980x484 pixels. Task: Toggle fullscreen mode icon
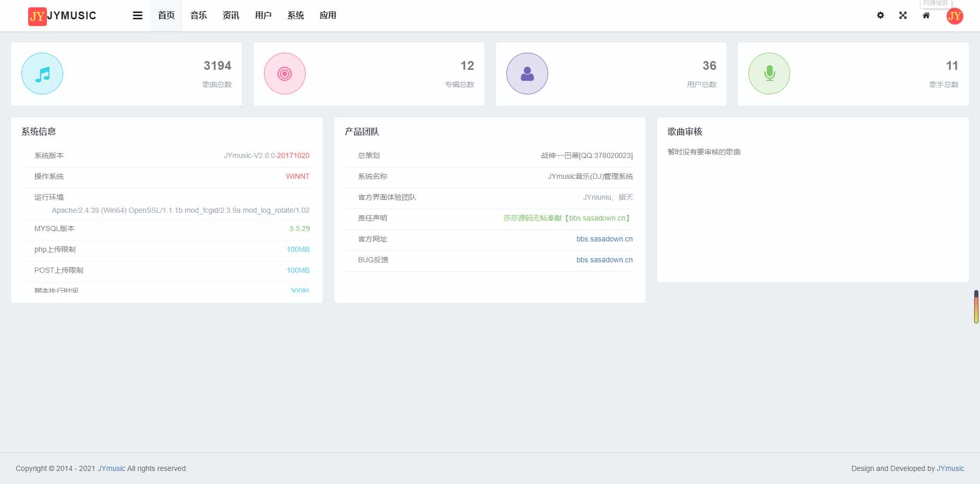click(x=903, y=16)
